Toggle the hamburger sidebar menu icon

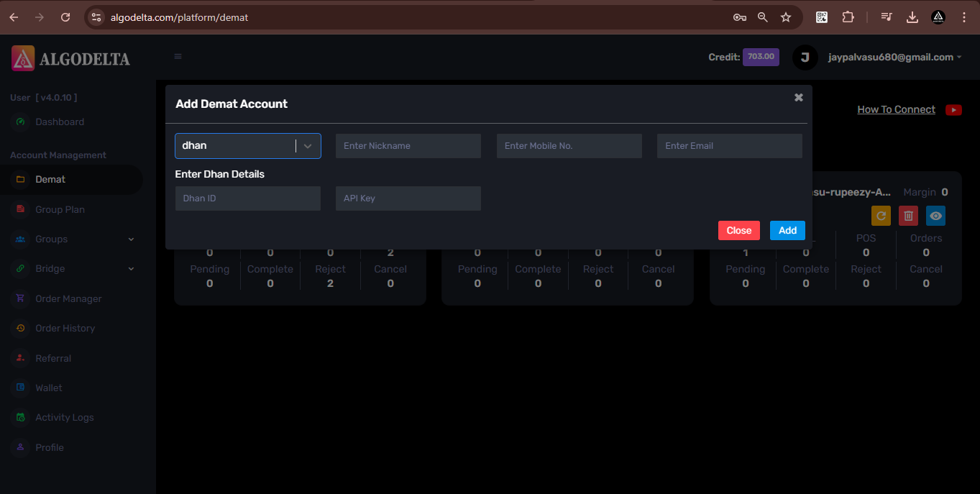(x=178, y=57)
